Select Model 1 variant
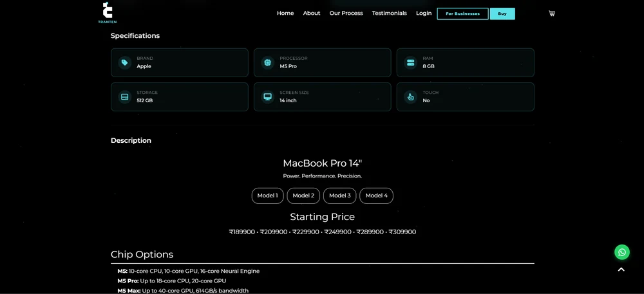 click(x=267, y=196)
